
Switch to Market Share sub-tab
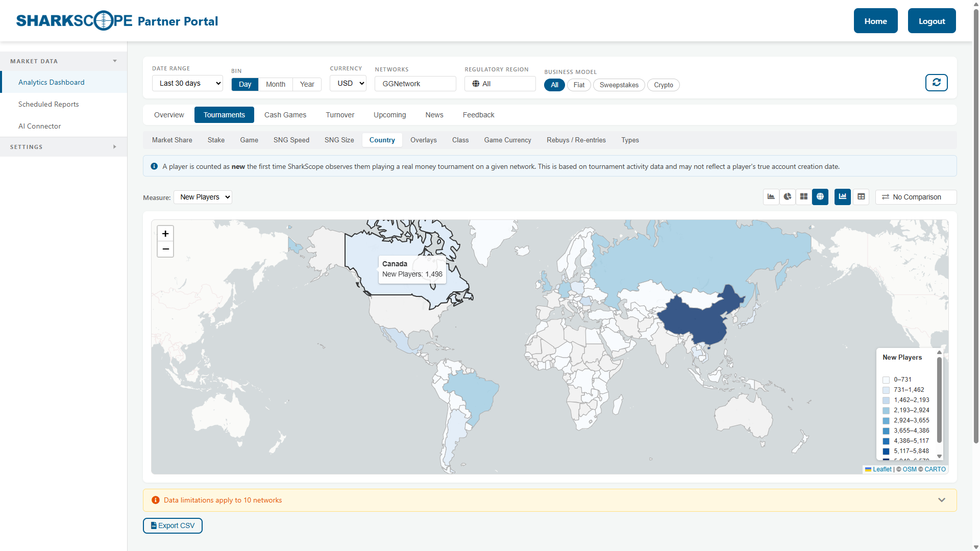[x=172, y=140]
